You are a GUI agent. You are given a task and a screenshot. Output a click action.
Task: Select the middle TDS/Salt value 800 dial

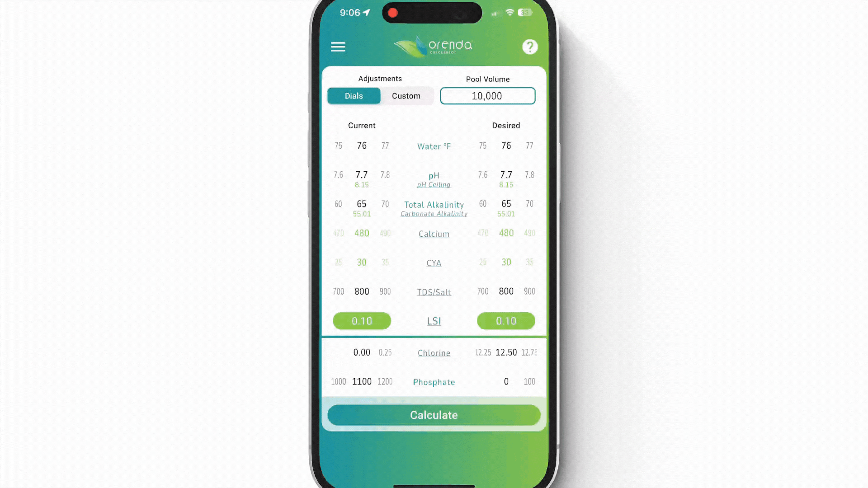tap(362, 291)
